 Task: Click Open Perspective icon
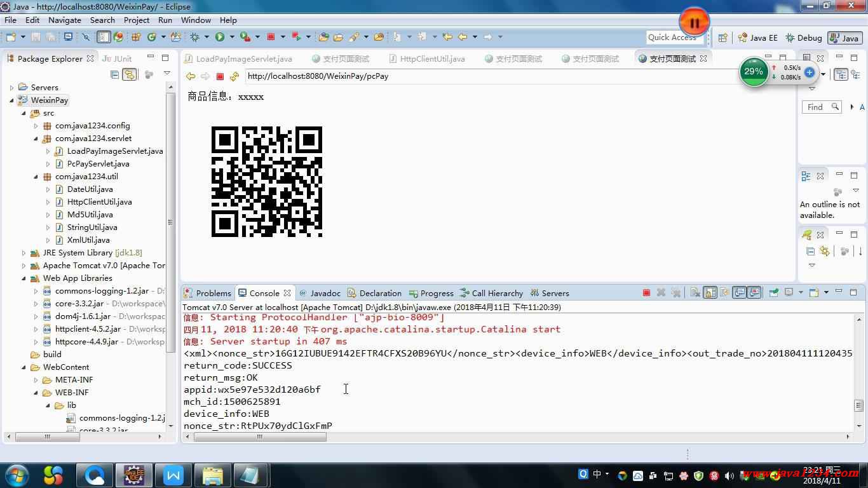click(722, 37)
